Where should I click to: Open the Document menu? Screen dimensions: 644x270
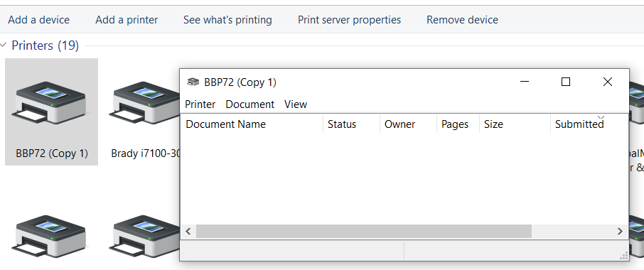(249, 104)
